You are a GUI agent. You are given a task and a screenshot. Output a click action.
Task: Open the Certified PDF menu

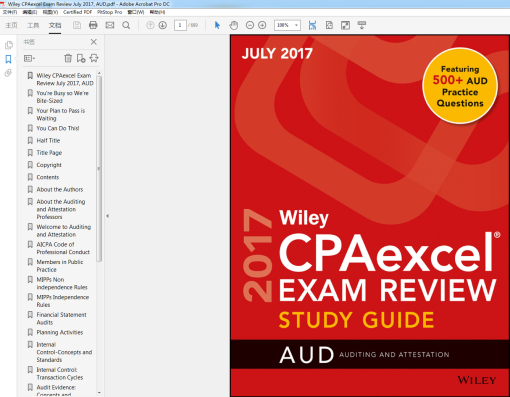click(x=77, y=12)
